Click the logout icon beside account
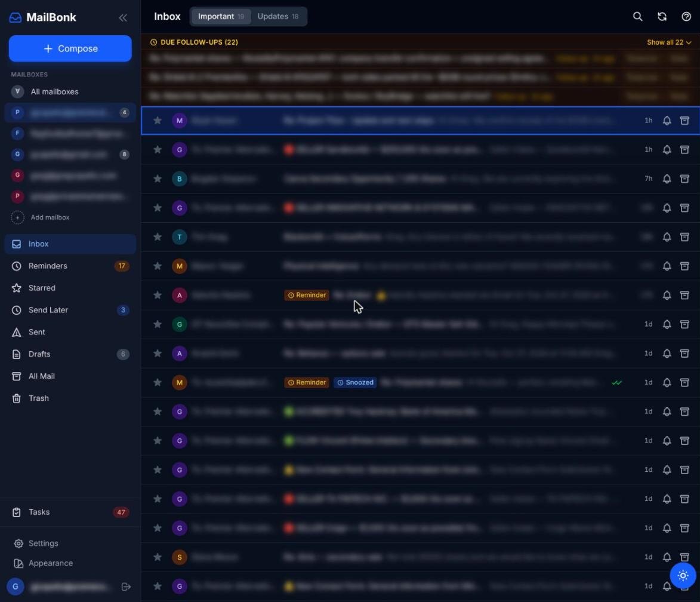Viewport: 700px width, 602px height. tap(126, 586)
